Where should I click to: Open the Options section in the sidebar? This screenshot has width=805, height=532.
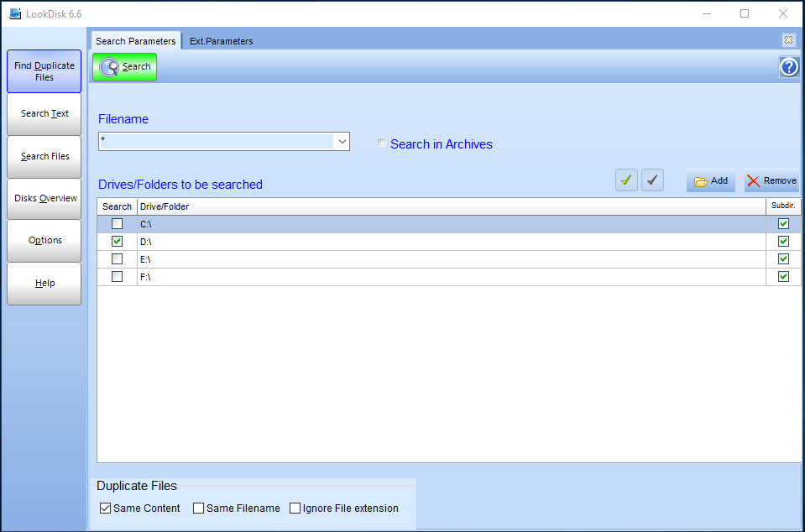coord(44,241)
